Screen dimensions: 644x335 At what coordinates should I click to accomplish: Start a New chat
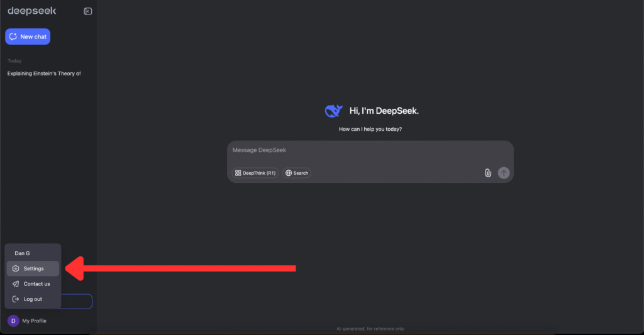click(28, 36)
